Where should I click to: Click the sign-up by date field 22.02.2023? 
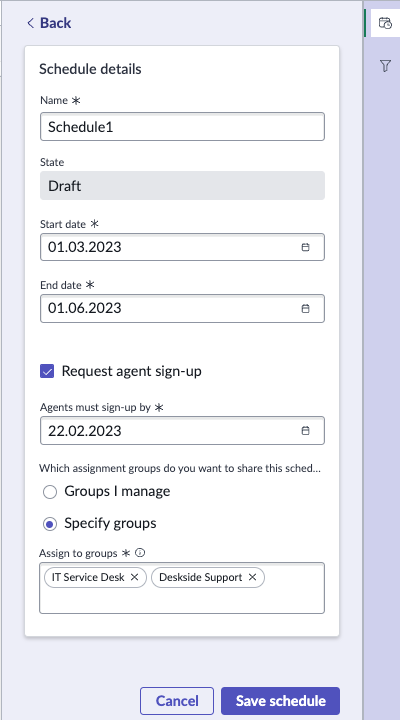(x=182, y=431)
